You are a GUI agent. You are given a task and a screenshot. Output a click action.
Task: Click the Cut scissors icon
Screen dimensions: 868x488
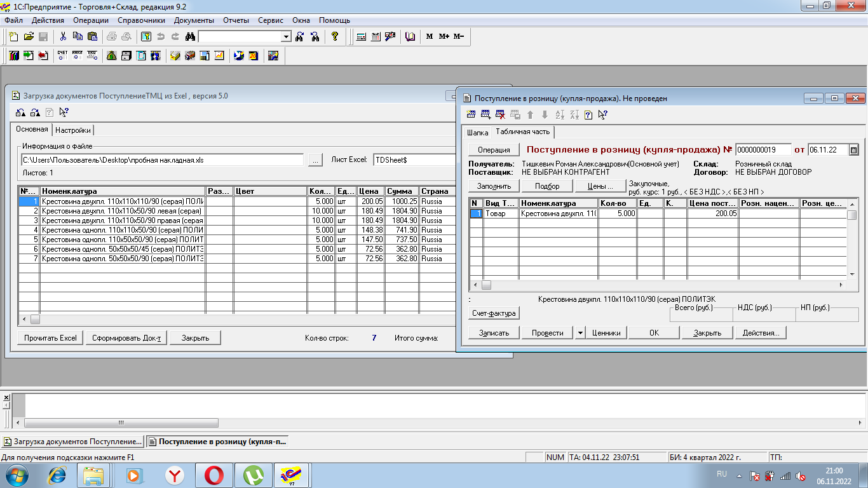64,37
